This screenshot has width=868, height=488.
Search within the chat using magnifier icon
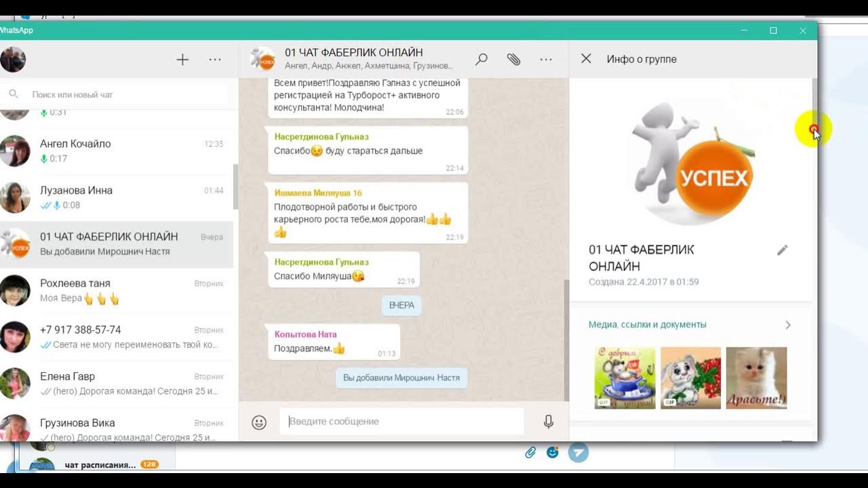(x=481, y=60)
